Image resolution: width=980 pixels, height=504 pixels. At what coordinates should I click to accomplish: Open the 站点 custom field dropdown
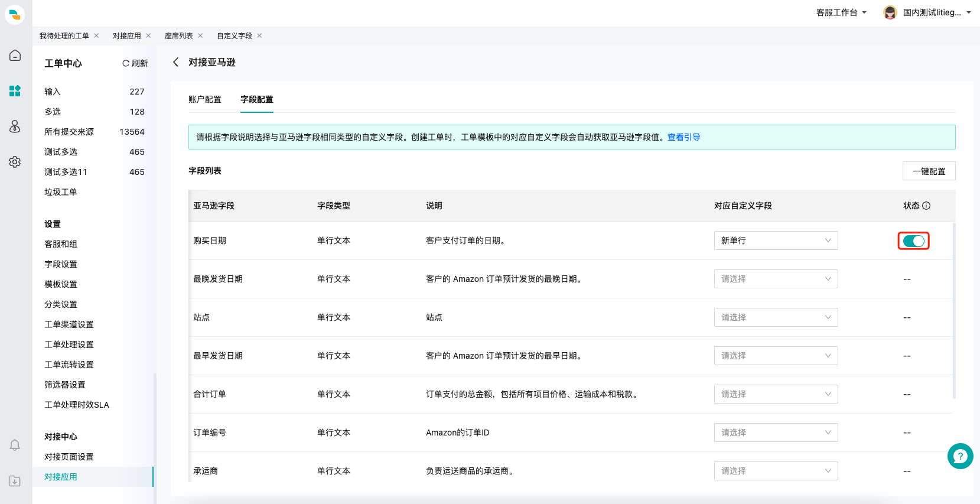tap(776, 317)
